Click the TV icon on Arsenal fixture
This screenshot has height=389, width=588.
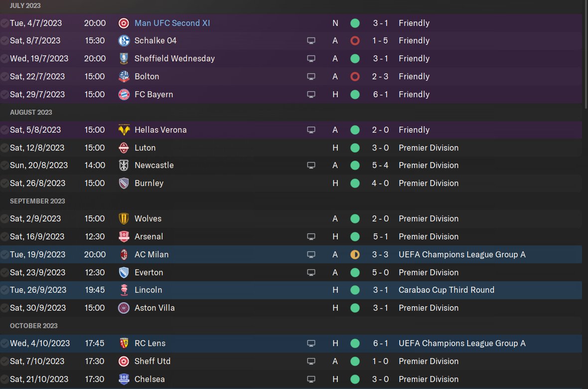(x=311, y=236)
